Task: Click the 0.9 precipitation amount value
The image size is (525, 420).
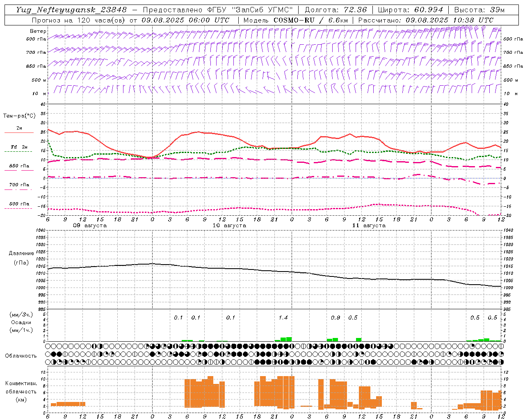Action: pos(336,317)
